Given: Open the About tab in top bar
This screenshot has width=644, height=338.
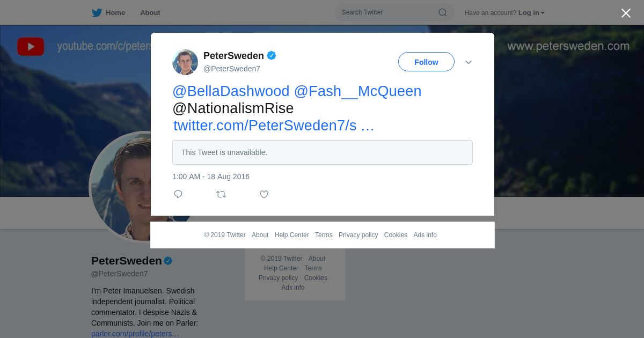Looking at the screenshot, I should coord(150,13).
